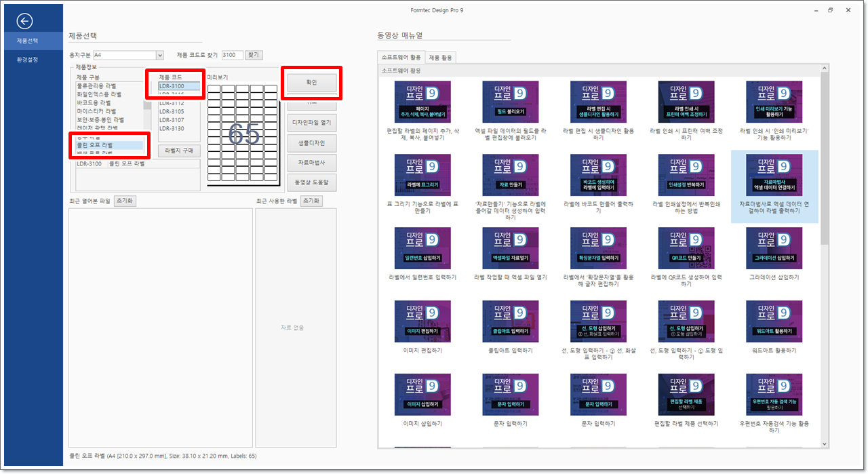Open 자료마법사 엑셀 데이터 연결하기 video
The image size is (868, 474).
click(774, 175)
